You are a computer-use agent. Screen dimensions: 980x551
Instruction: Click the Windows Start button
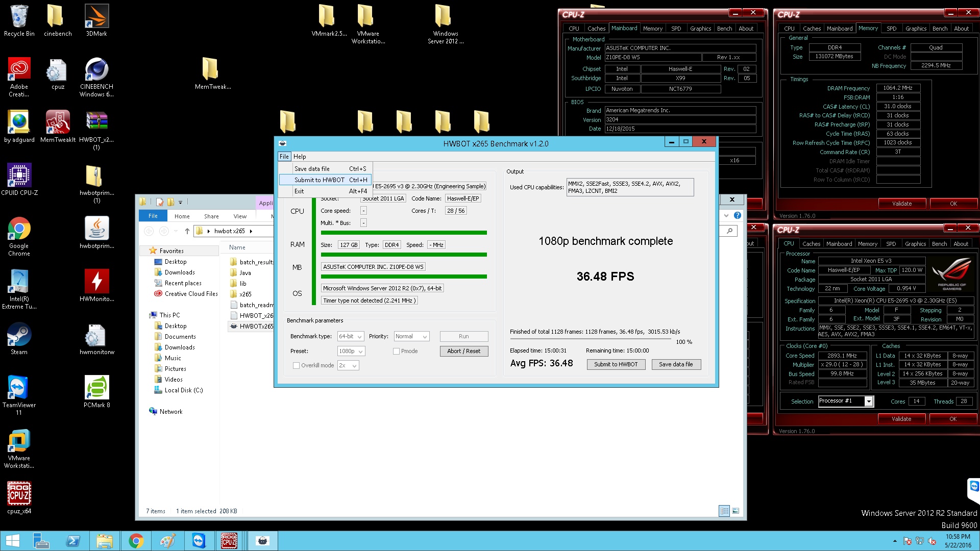pyautogui.click(x=12, y=541)
